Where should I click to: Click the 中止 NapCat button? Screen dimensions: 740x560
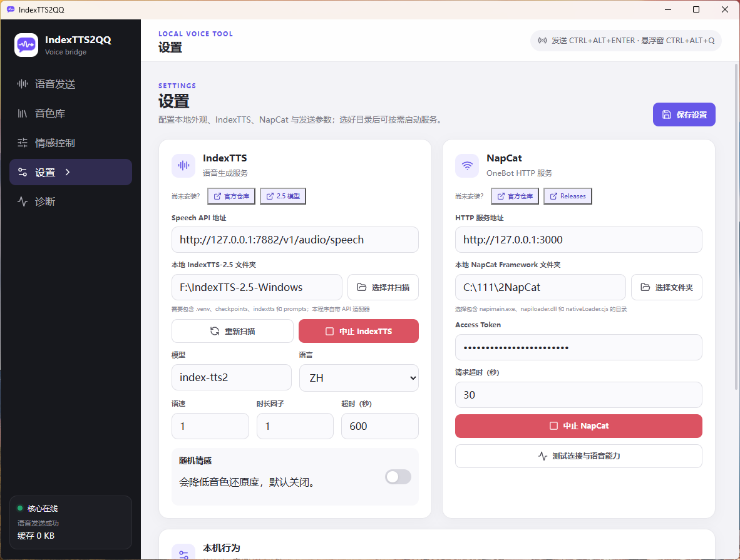[578, 426]
